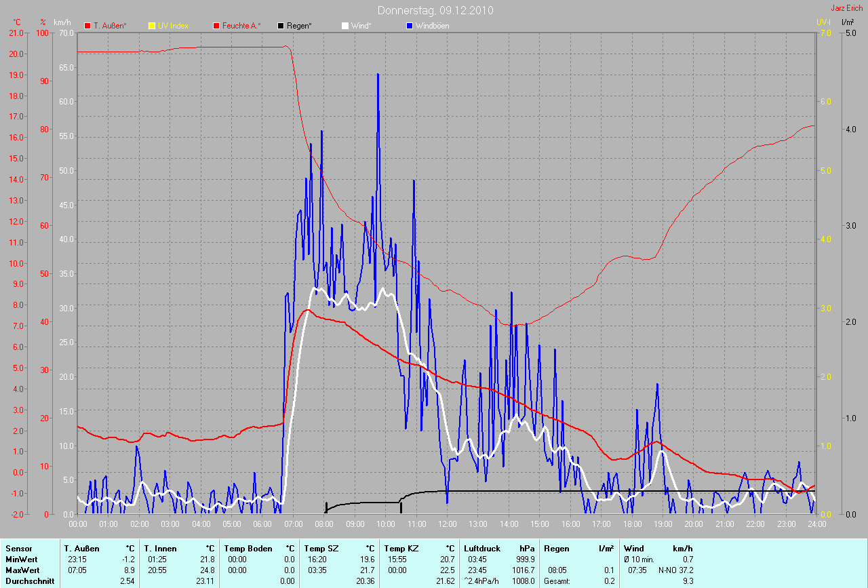Click the red T. Außen legend swatch
The width and height of the screenshot is (868, 588).
87,26
